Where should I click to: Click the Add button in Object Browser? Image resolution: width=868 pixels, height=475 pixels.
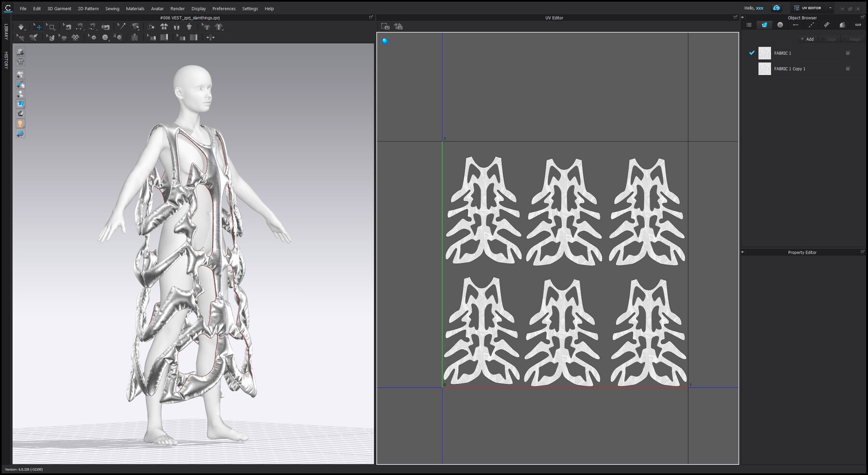[806, 39]
